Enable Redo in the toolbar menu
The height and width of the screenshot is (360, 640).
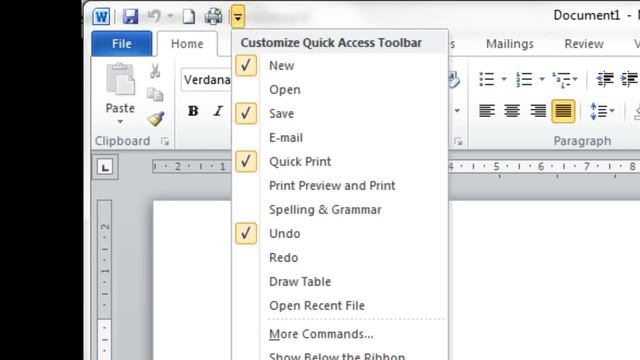tap(340, 258)
